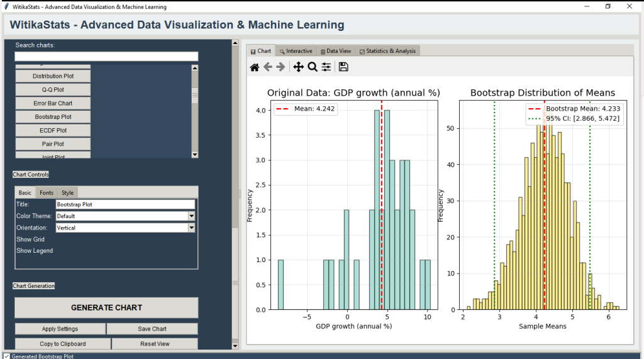
Task: Click chart list scrollbar up arrow
Action: (195, 68)
